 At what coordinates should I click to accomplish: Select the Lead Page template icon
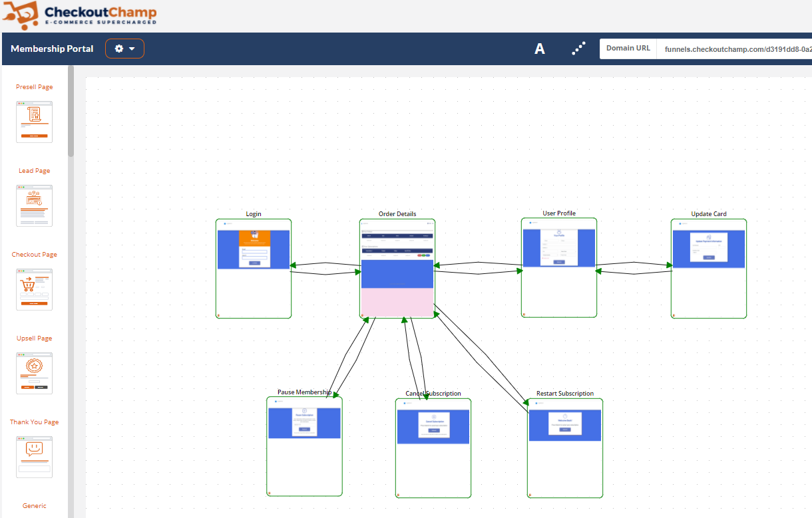(34, 205)
